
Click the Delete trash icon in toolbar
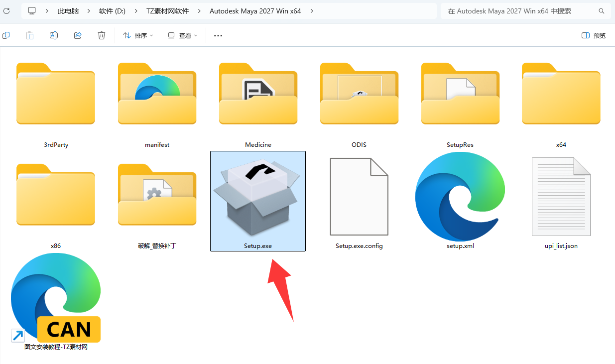102,35
